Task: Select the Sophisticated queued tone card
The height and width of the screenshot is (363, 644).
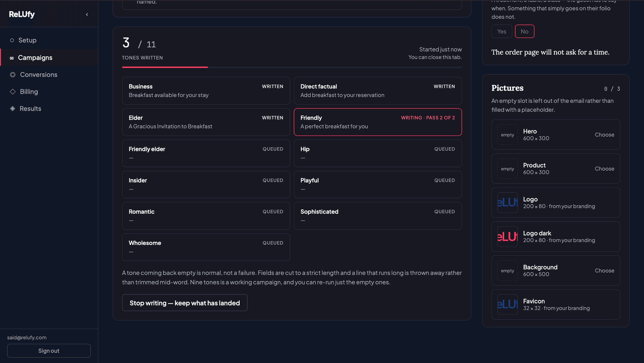Action: click(378, 216)
